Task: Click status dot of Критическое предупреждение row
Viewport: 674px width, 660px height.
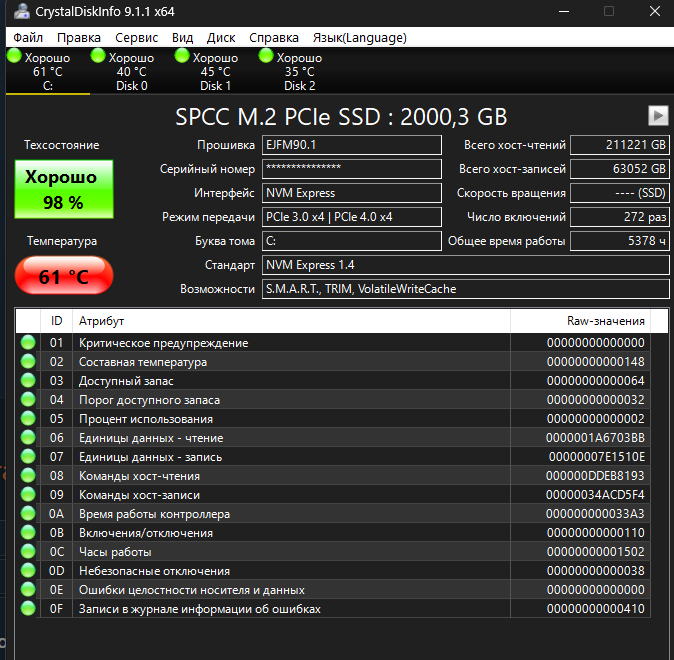Action: coord(28,343)
